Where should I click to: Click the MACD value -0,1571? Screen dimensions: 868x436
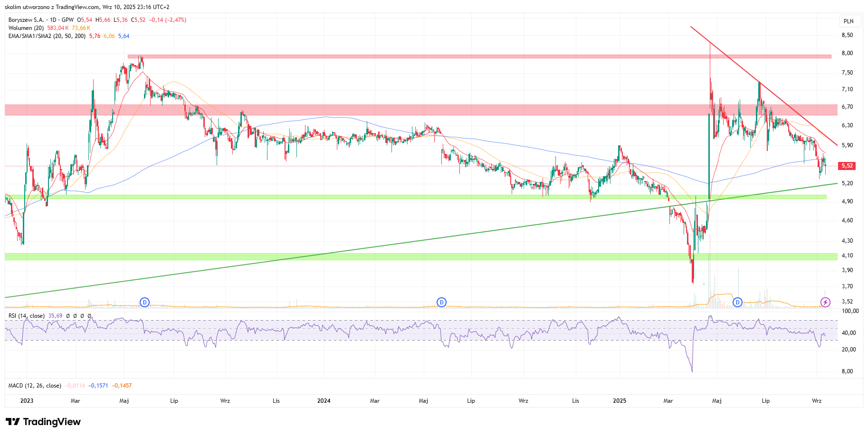[x=98, y=386]
